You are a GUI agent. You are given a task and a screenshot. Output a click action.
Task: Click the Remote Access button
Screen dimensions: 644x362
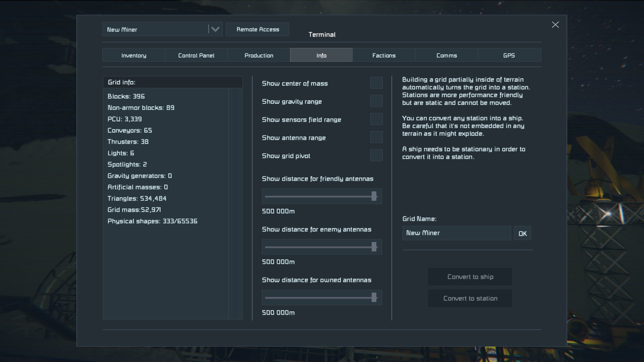pyautogui.click(x=258, y=29)
